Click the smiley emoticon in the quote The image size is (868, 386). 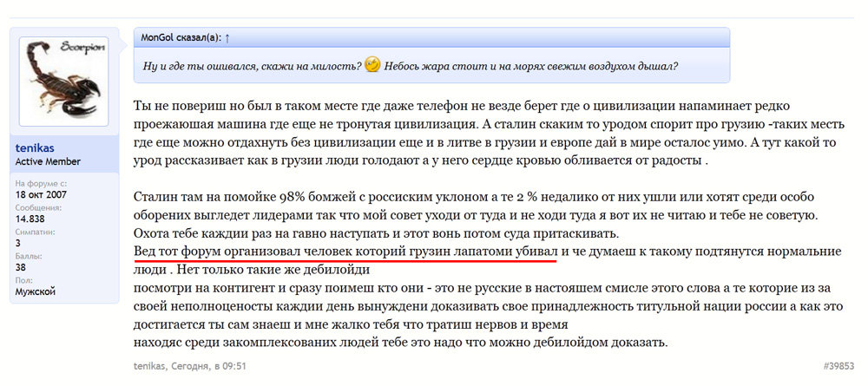pos(372,65)
